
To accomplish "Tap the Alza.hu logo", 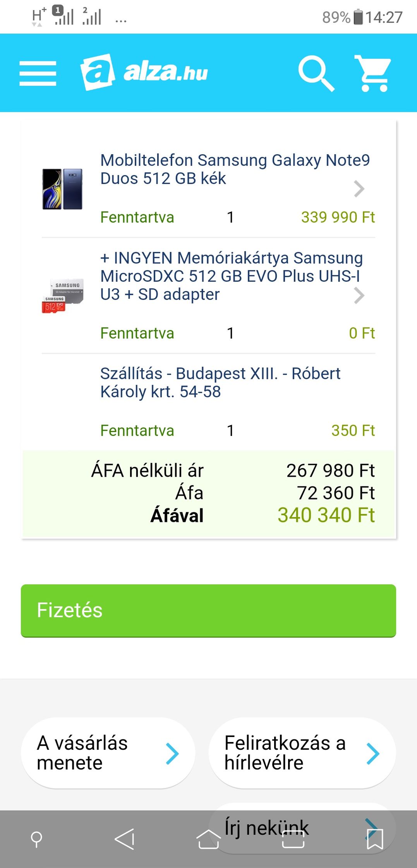I will pyautogui.click(x=144, y=72).
